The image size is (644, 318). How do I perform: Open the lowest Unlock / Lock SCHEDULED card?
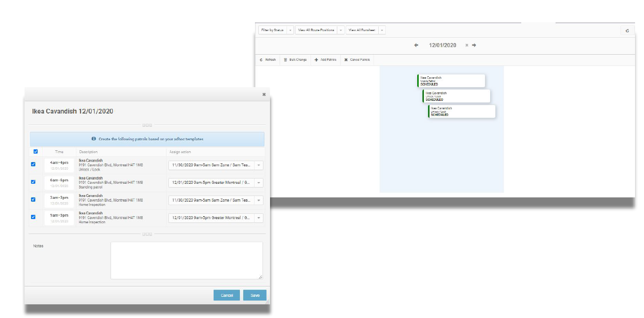tap(462, 111)
